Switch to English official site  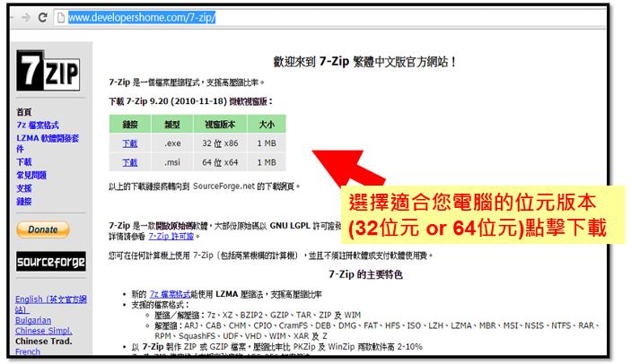tap(50, 304)
